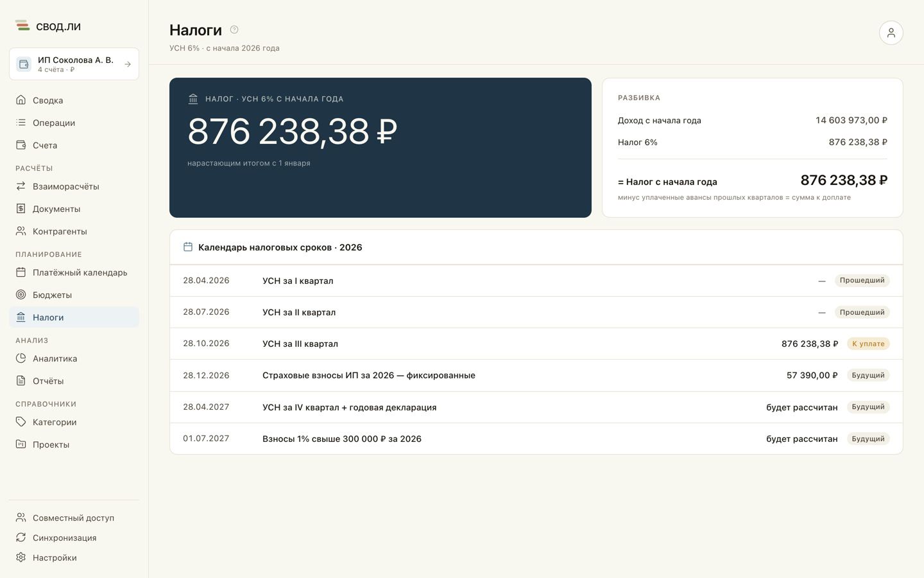Click the date 01.07.2027
Viewport: 924px width, 578px height.
click(x=206, y=439)
